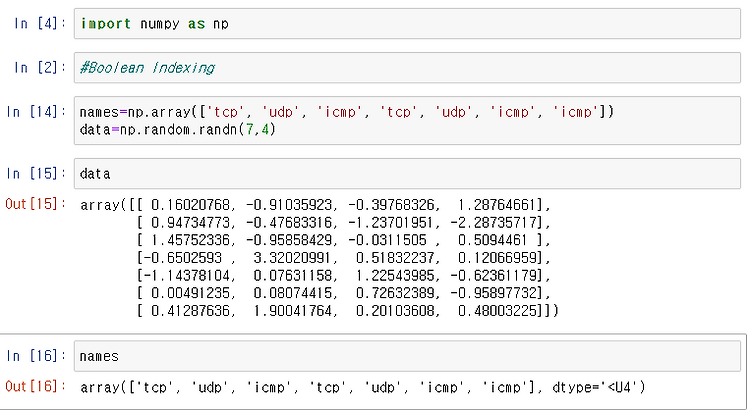Select the '#Boolean Indexing' comment cell
Viewport: 750px width, 410px height.
coord(407,67)
